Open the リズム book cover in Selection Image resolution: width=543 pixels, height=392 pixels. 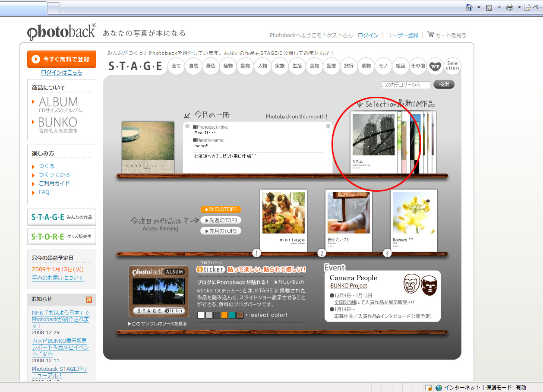(x=374, y=143)
